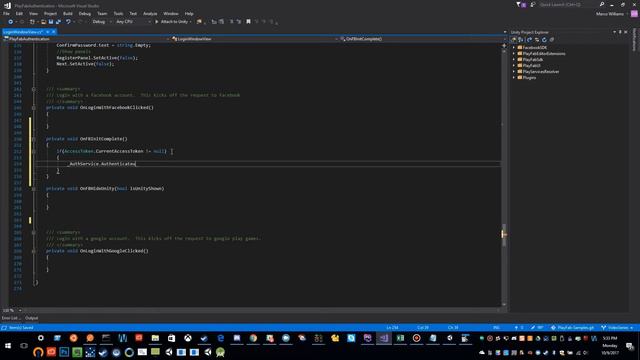Click the _AuthService.Authenticate code line
The image size is (640, 360).
(102, 164)
